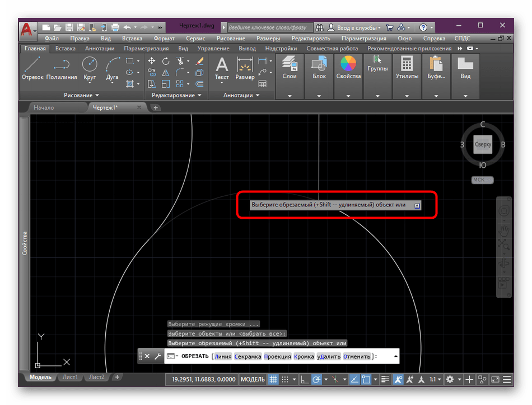Select the Текст (Text) tool
Viewport: 532px width, 405px height.
click(x=222, y=67)
